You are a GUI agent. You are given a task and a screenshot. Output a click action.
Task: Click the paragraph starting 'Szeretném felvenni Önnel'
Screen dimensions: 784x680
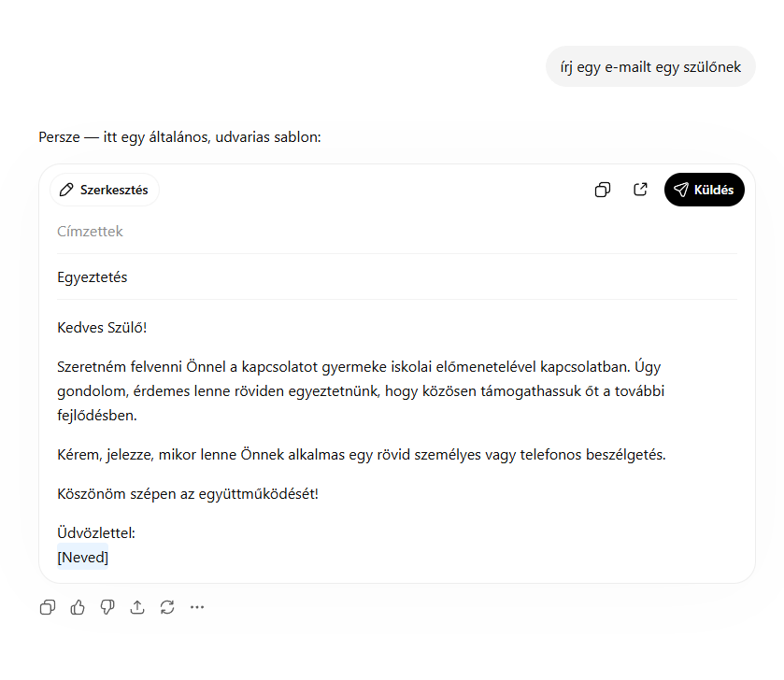pos(361,391)
